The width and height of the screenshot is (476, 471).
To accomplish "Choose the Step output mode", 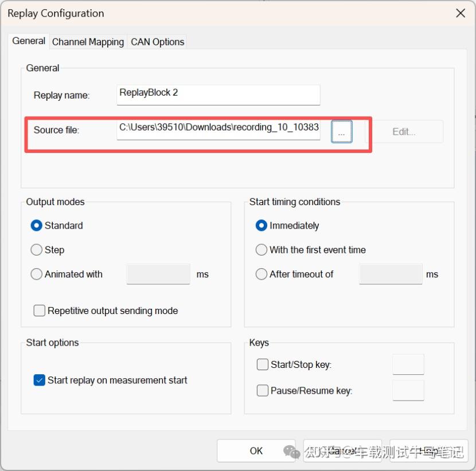I will 48,250.
